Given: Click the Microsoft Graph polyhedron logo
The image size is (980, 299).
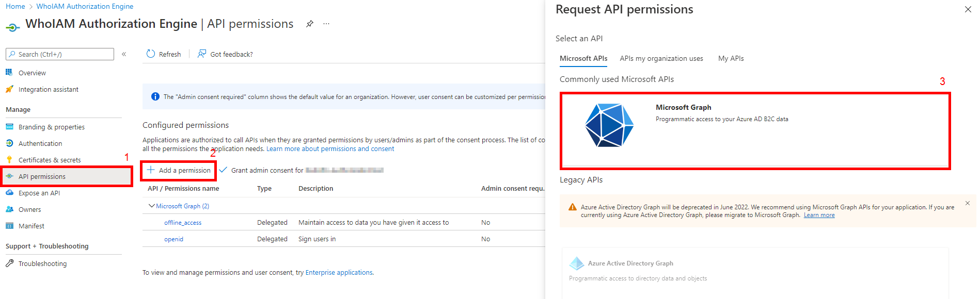Looking at the screenshot, I should click(x=609, y=125).
